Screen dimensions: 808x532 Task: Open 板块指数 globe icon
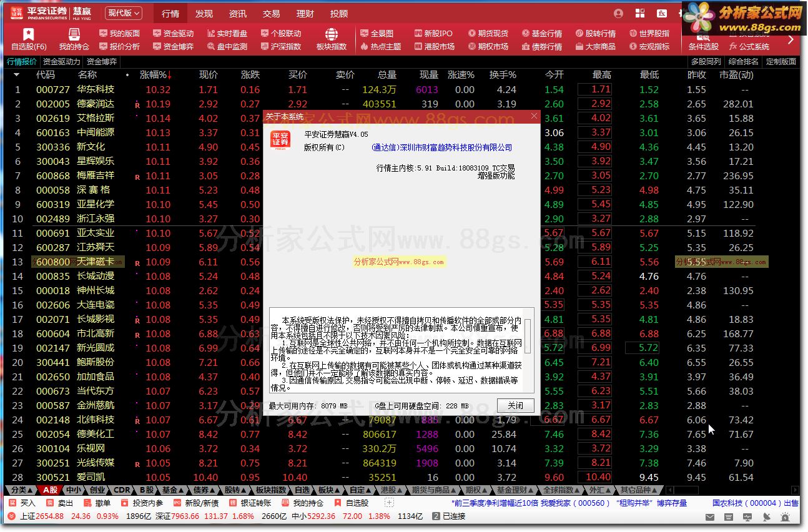point(331,39)
